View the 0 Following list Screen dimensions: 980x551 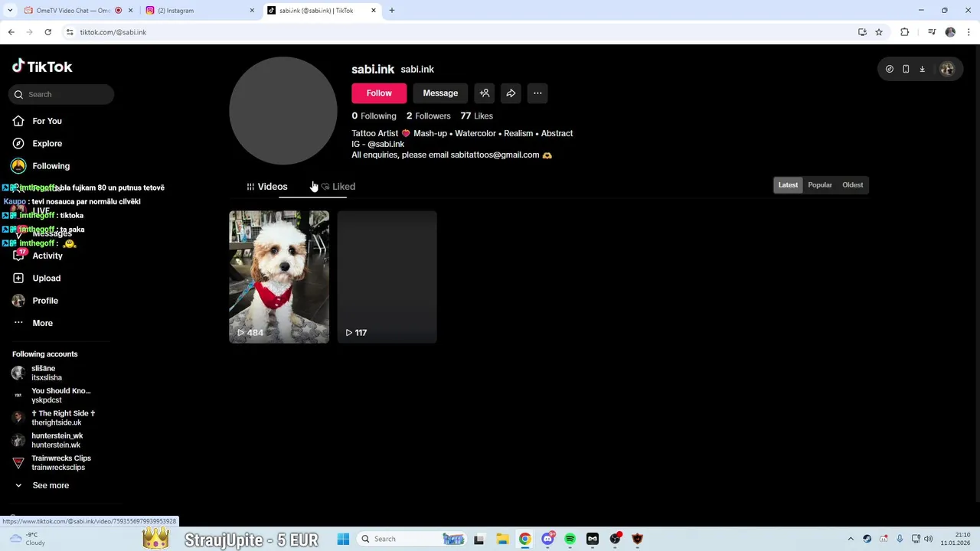pyautogui.click(x=374, y=116)
